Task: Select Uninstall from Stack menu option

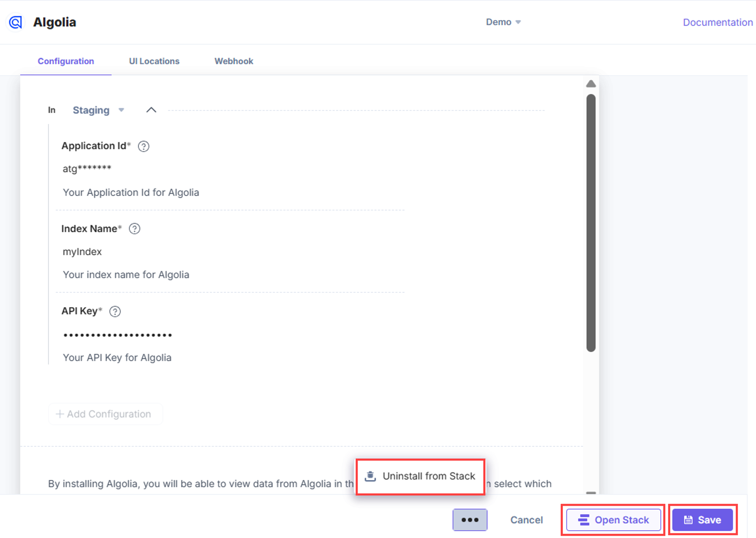Action: (x=420, y=476)
